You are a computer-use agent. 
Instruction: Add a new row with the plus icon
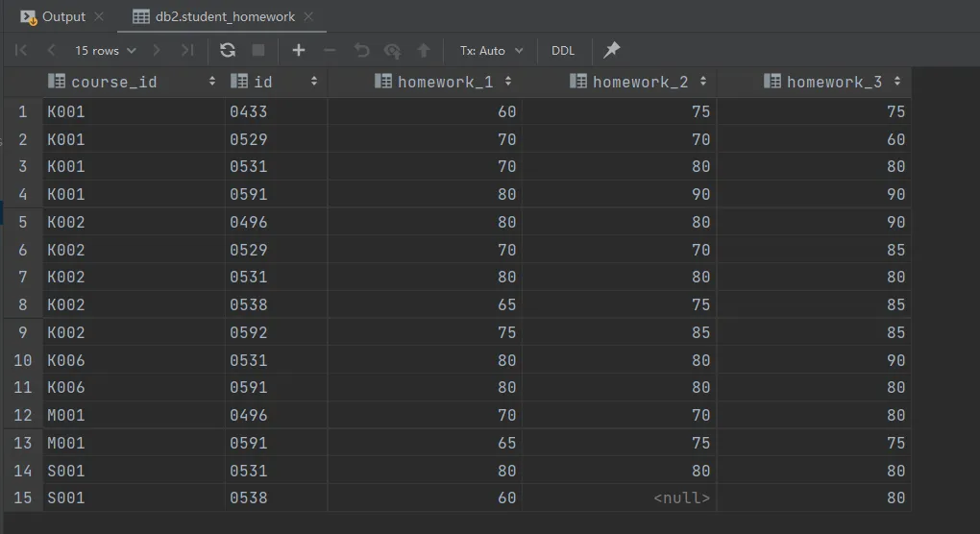(299, 50)
